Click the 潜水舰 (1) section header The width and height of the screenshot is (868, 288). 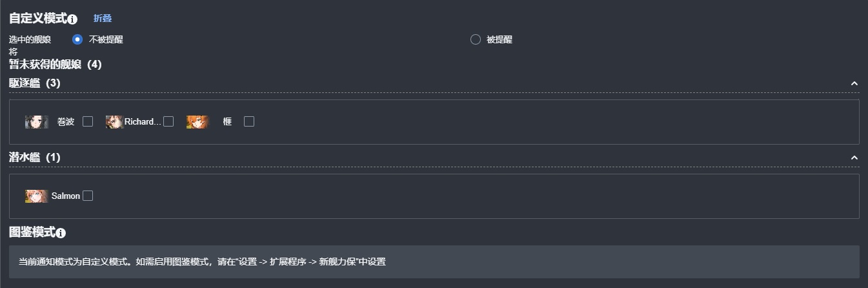point(35,158)
